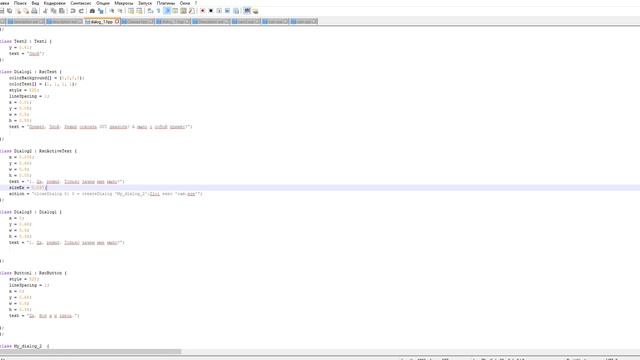Click the line 'class My_dialog_2 {'

pos(24,346)
